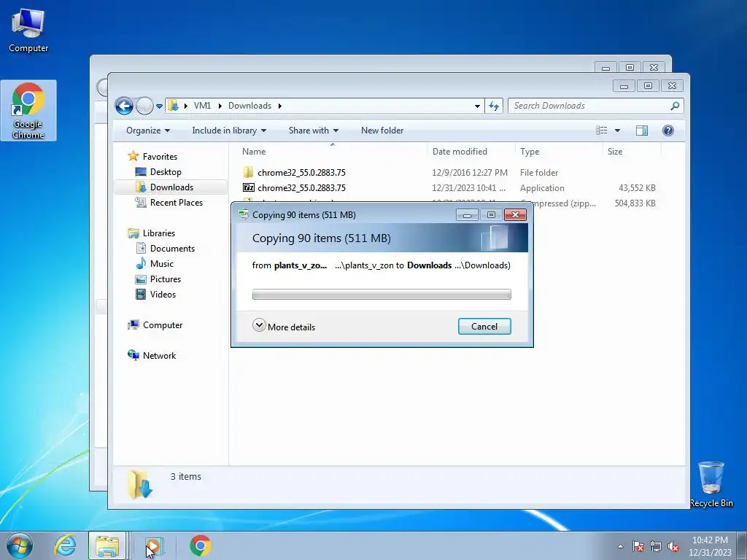Viewport: 747px width, 560px height.
Task: Select Recent Places under Favorites
Action: point(177,203)
